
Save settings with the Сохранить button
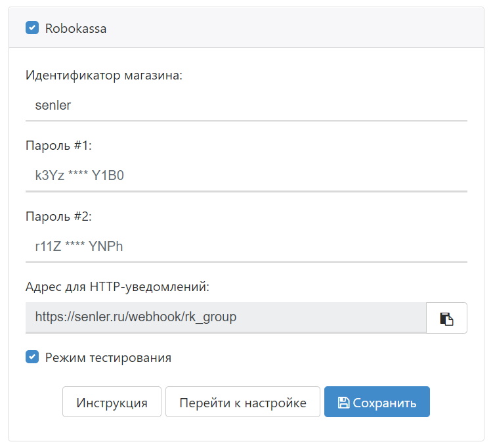377,402
